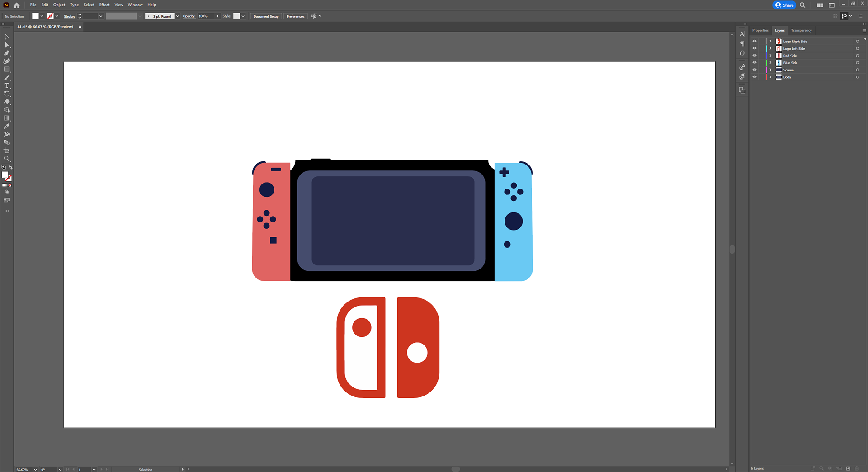Image resolution: width=868 pixels, height=472 pixels.
Task: Select the Shape Builder tool
Action: coord(7,110)
